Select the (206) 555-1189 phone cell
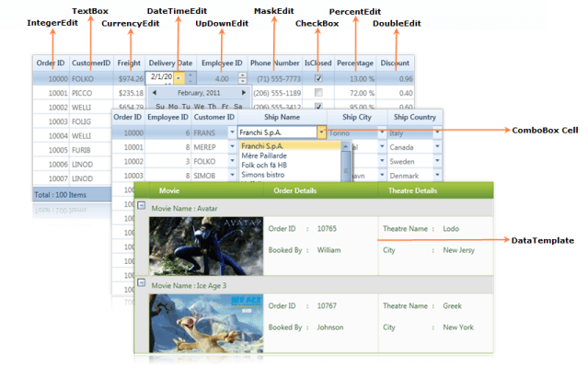This screenshot has height=379, width=588. 277,93
